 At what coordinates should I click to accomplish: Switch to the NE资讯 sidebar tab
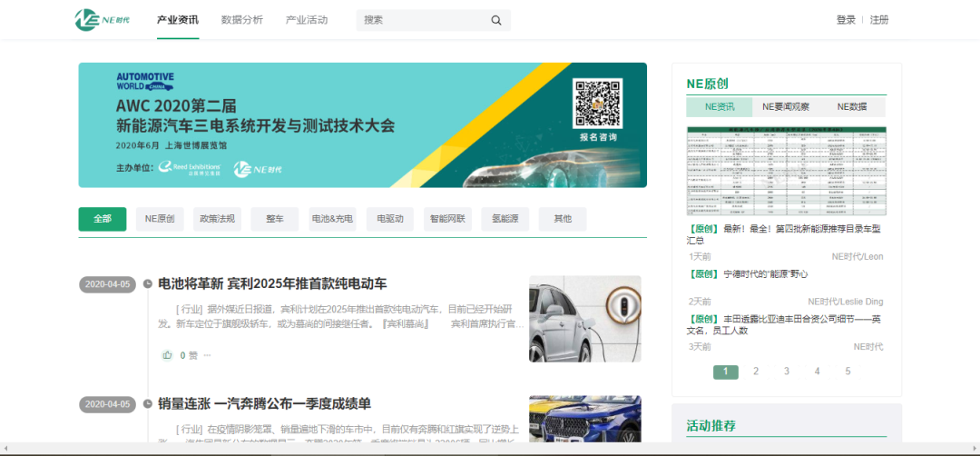coord(720,107)
